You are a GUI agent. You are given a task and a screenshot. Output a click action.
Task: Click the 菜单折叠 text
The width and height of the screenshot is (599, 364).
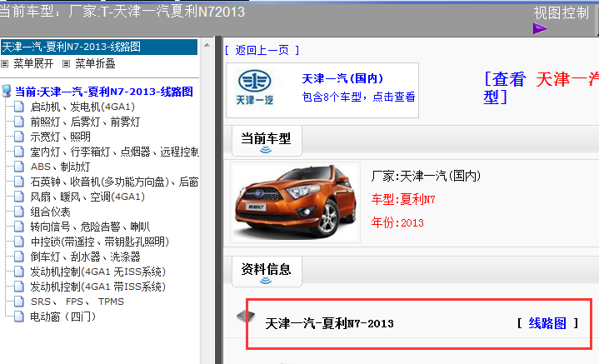pos(95,63)
